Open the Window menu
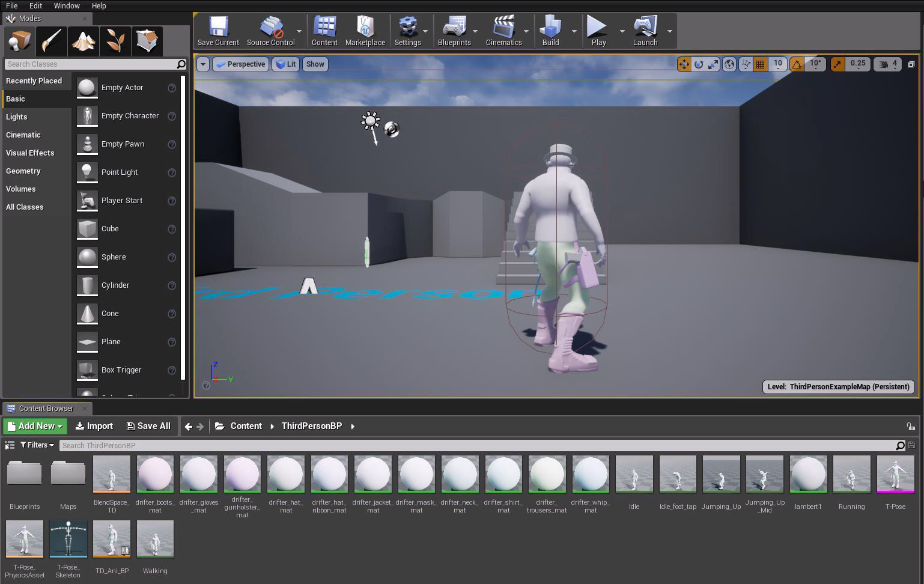This screenshot has width=924, height=584. (67, 5)
